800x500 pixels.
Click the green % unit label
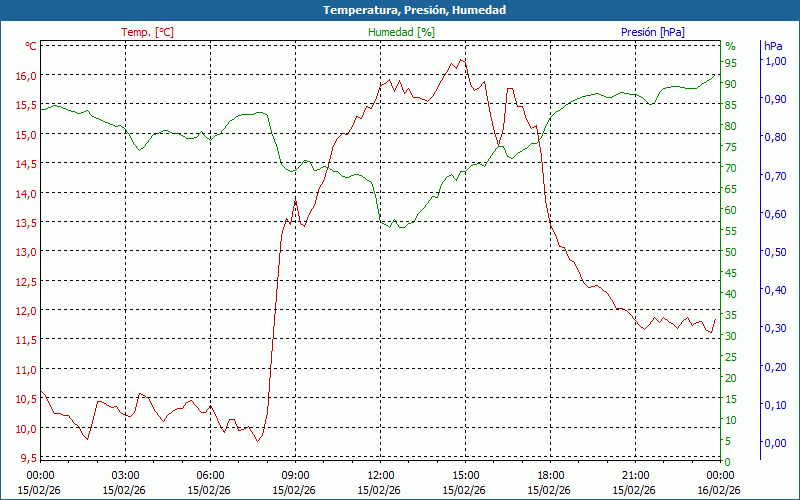point(730,46)
